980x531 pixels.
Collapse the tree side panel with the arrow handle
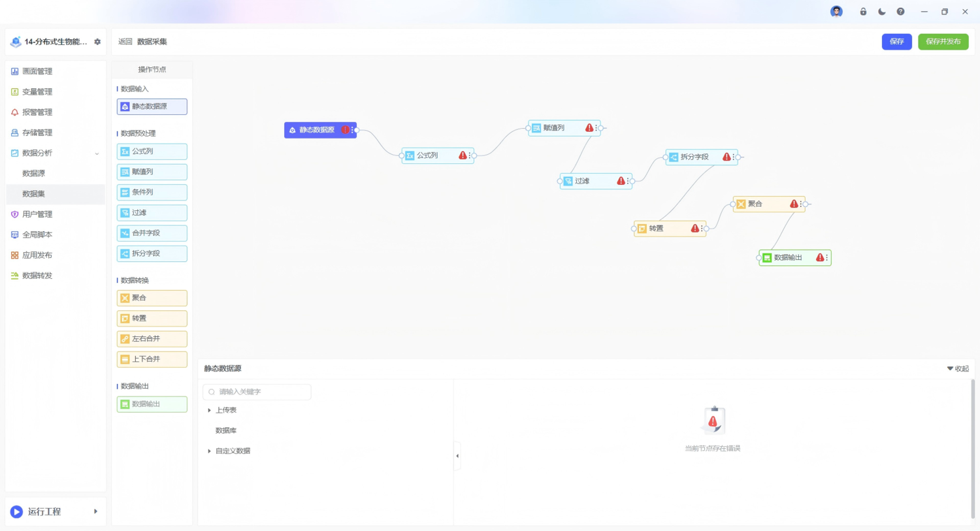coord(457,456)
